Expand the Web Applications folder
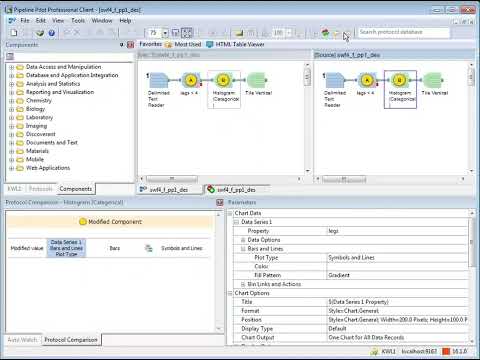The image size is (480, 360). click(11, 168)
